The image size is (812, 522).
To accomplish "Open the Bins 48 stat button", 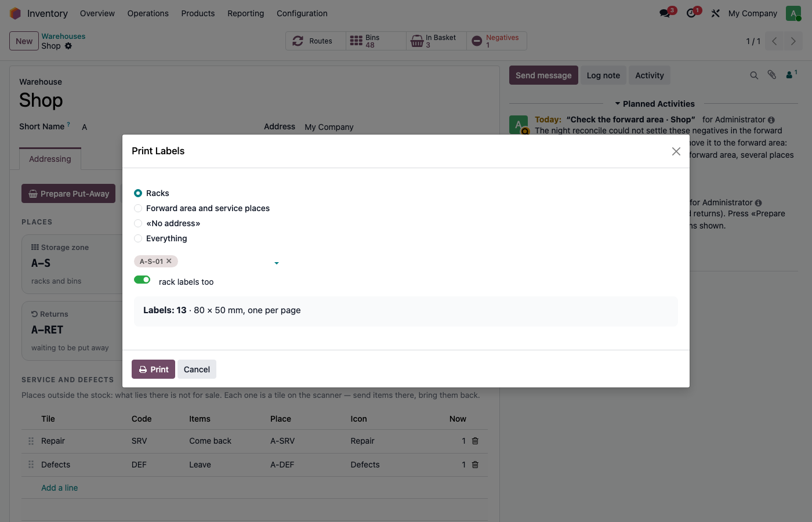I will [376, 41].
